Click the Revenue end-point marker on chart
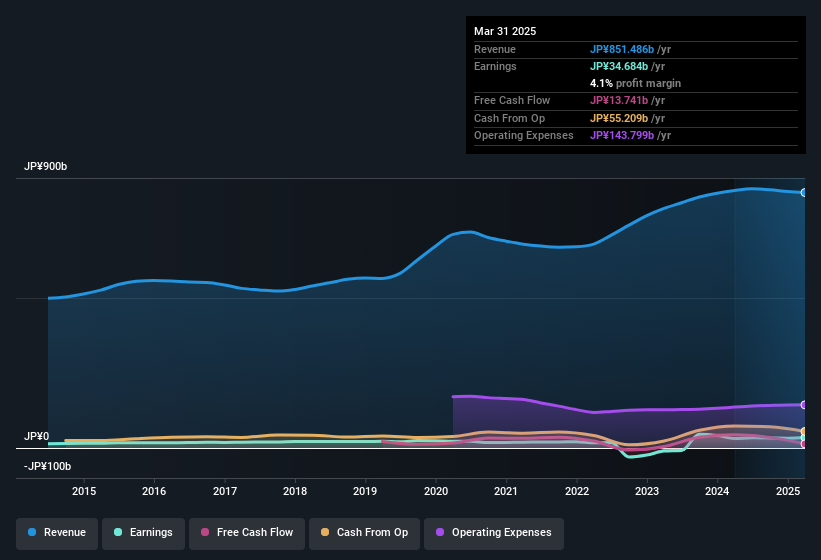 (804, 193)
